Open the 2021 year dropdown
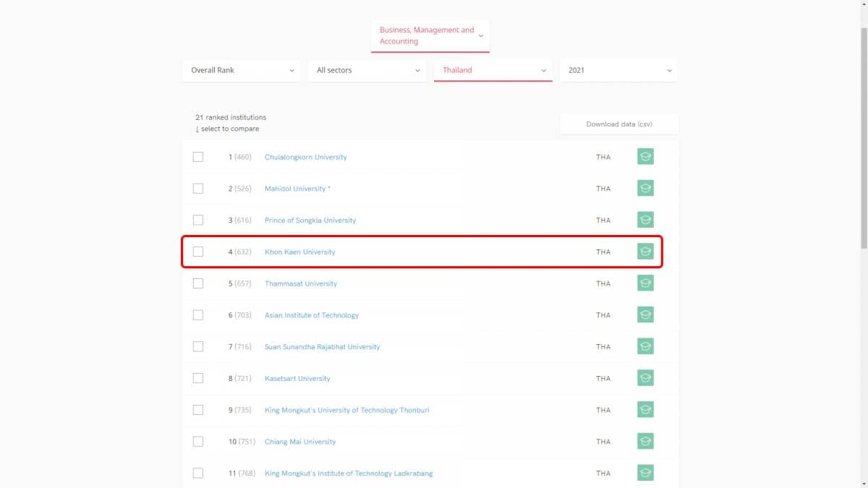The width and height of the screenshot is (868, 488). coord(618,70)
